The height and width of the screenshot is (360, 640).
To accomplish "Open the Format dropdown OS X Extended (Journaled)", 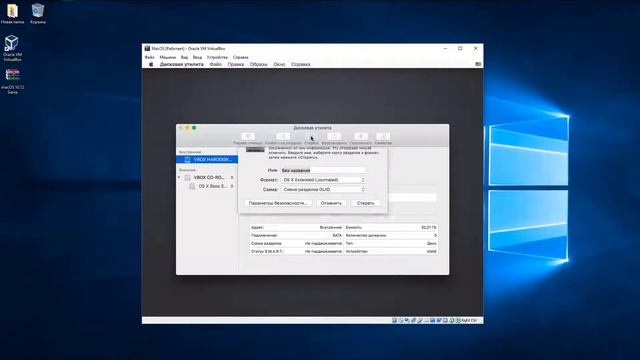I will 323,180.
